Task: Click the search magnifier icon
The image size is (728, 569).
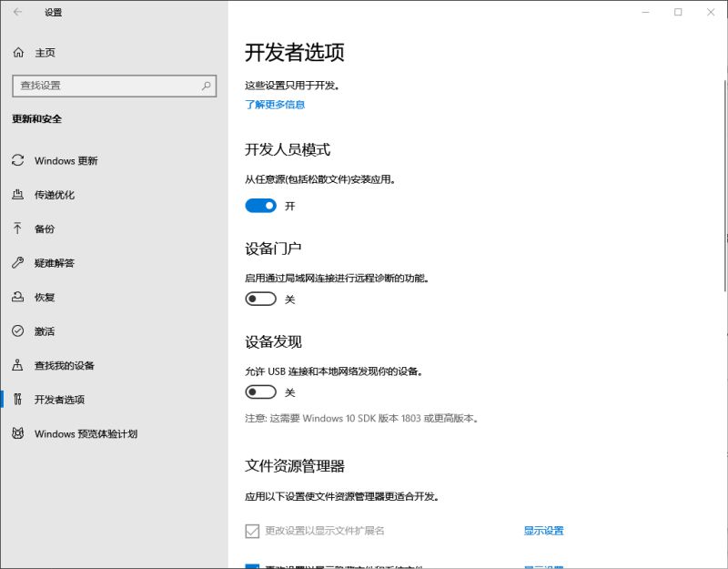Action: pyautogui.click(x=207, y=86)
